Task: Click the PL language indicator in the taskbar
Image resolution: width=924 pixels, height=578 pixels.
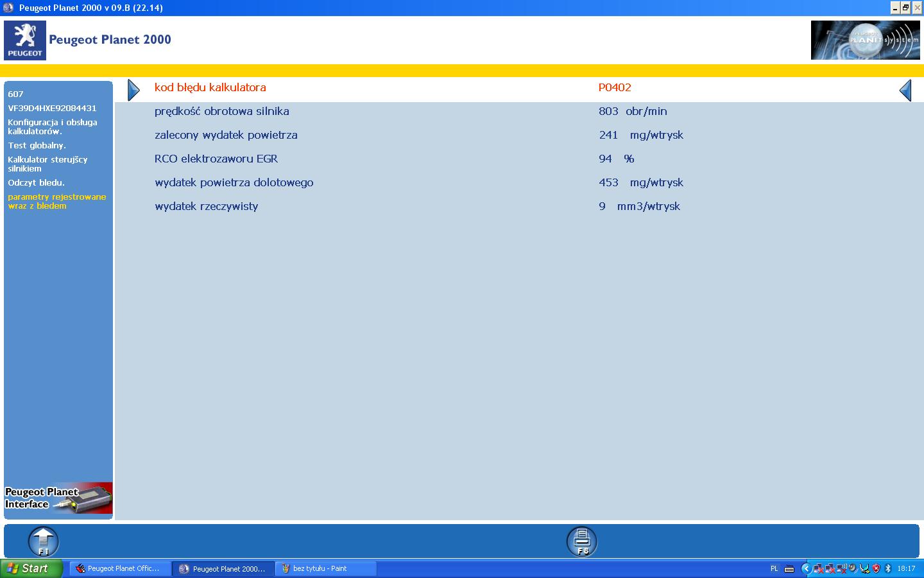Action: click(774, 568)
